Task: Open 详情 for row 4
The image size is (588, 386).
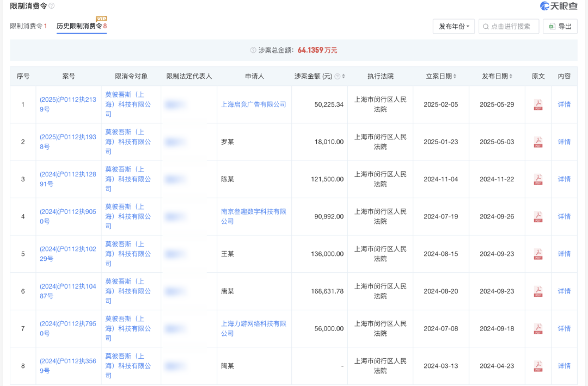Action: pos(564,217)
